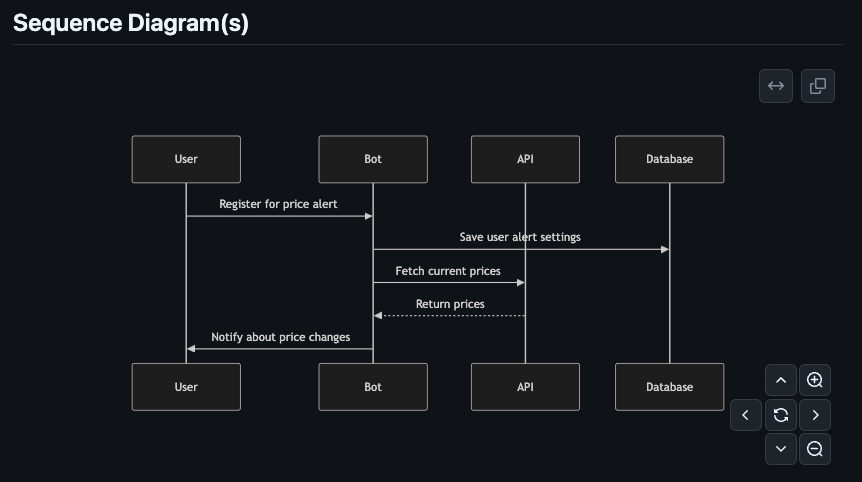The width and height of the screenshot is (862, 482).
Task: Select the bottom User participant box
Action: 186,387
